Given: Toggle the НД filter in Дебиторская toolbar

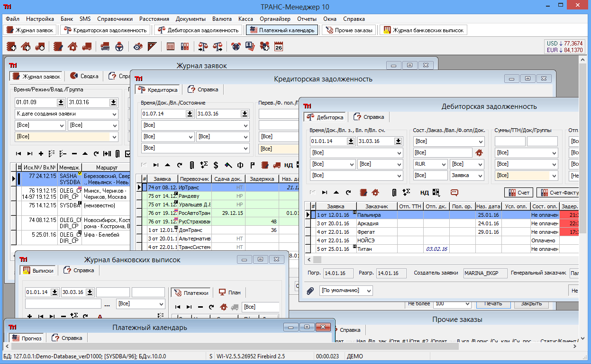Looking at the screenshot, I should 424,193.
